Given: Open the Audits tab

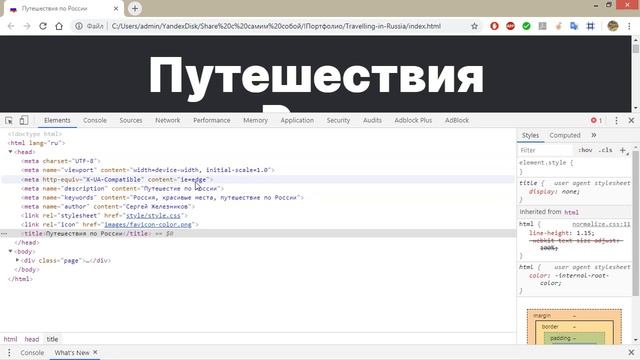Looking at the screenshot, I should (x=372, y=120).
